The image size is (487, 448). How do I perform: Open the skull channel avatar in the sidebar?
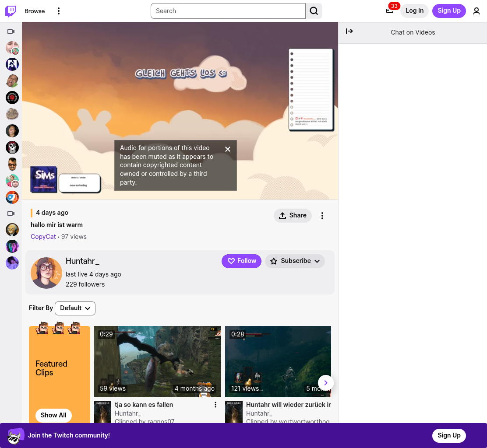pyautogui.click(x=12, y=147)
